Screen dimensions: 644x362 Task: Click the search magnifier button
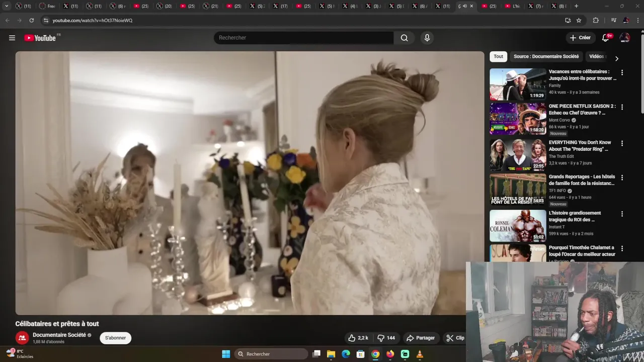coord(404,38)
